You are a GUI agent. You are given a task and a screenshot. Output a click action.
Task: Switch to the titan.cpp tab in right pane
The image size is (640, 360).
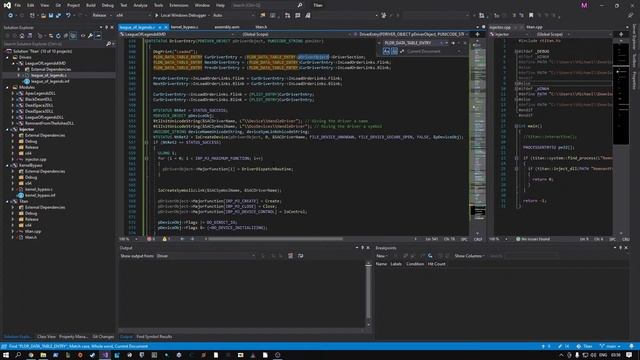point(534,27)
